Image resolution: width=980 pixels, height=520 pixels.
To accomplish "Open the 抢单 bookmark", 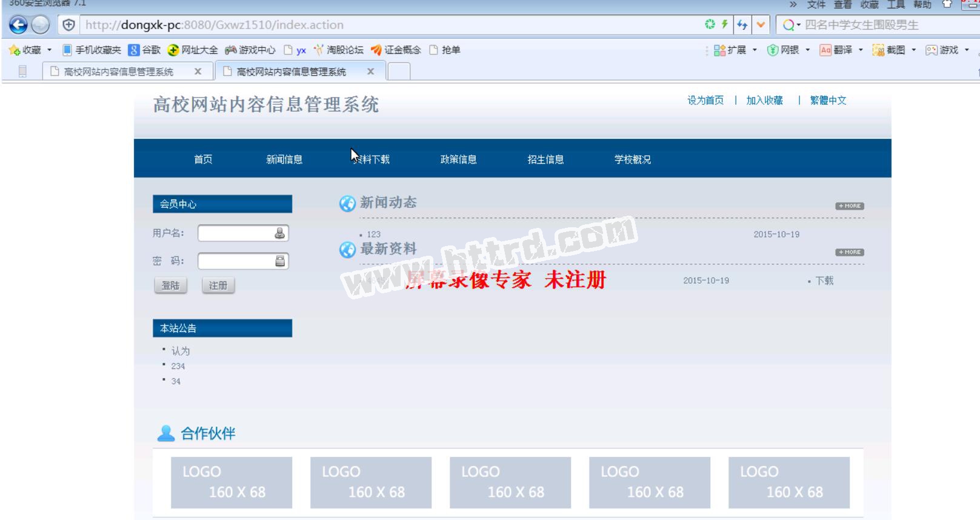I will tap(445, 50).
